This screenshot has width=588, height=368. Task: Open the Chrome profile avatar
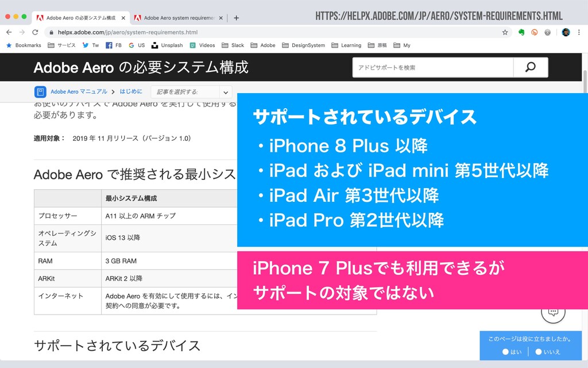coord(566,32)
